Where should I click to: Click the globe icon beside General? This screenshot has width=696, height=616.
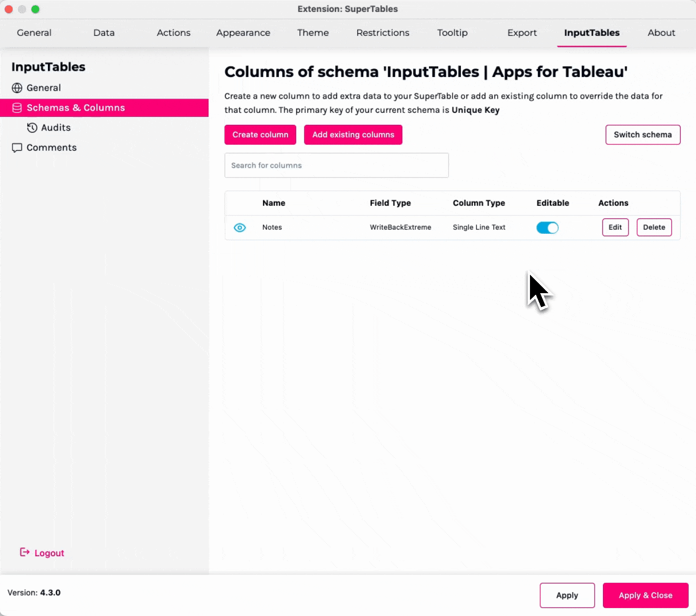point(17,88)
